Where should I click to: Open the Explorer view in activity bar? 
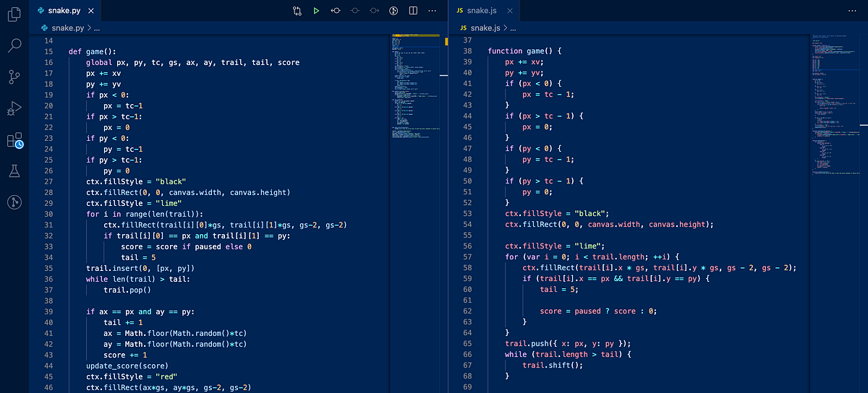click(14, 14)
